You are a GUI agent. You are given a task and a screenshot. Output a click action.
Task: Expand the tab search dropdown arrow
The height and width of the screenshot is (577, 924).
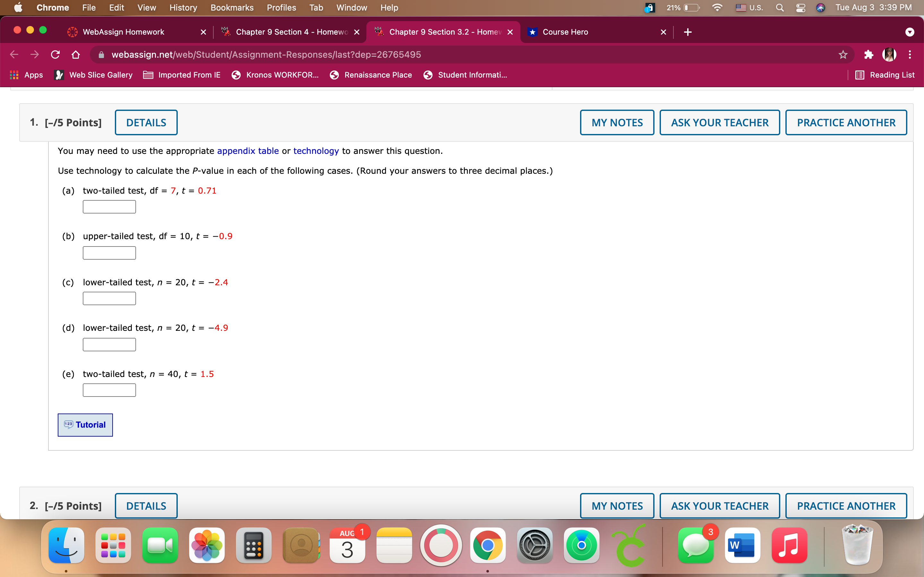point(910,32)
